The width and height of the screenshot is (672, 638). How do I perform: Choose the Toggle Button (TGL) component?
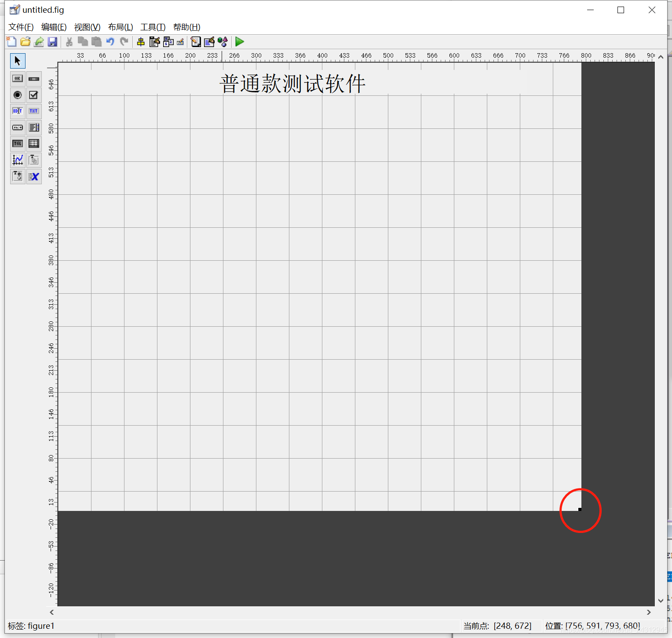pyautogui.click(x=18, y=144)
